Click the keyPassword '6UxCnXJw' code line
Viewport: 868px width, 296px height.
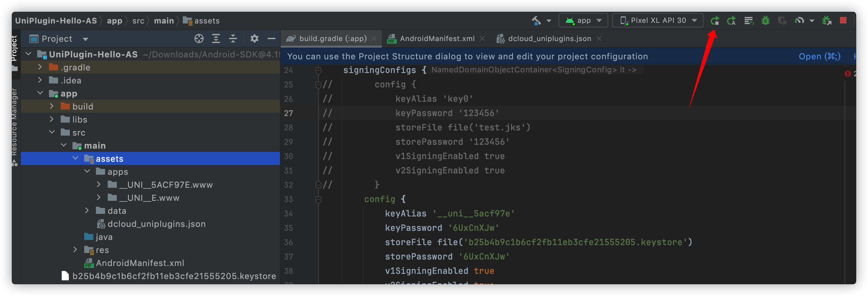pyautogui.click(x=442, y=228)
